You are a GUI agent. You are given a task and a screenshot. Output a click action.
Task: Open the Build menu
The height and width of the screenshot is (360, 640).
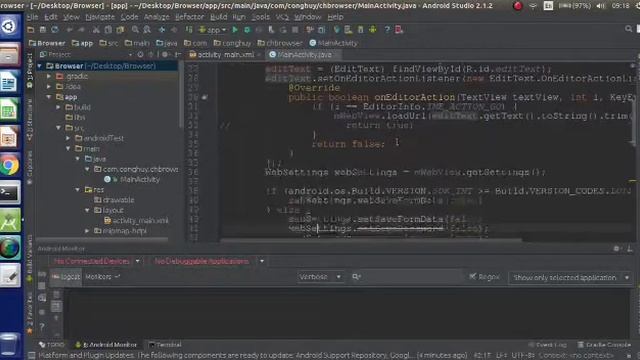coord(218,17)
